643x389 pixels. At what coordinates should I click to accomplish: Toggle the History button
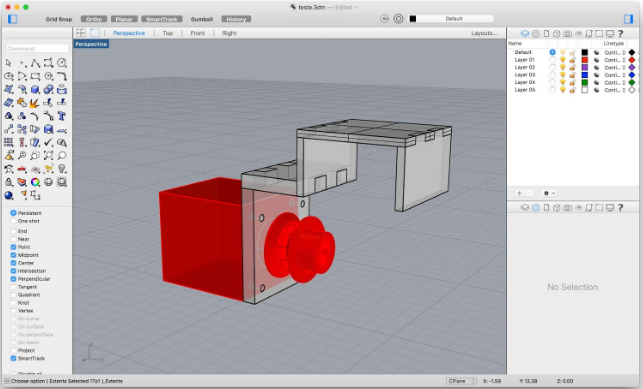click(236, 19)
